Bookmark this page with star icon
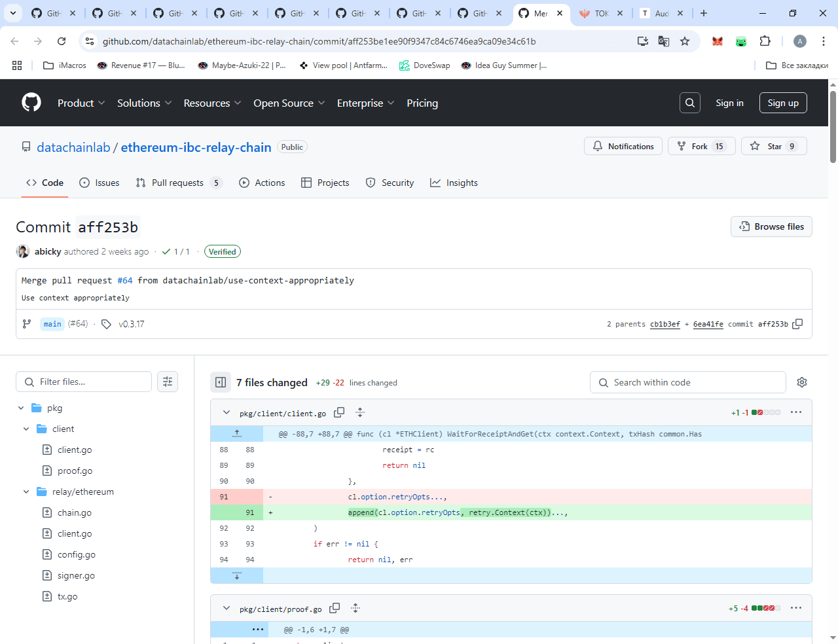 pos(685,41)
